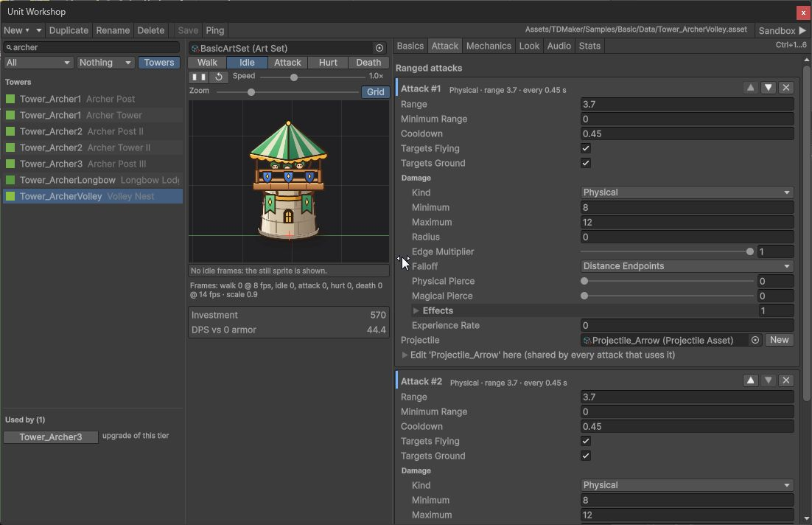Click the tower sprite preview thumbnail
Screen dimensions: 812x525
(x=288, y=181)
